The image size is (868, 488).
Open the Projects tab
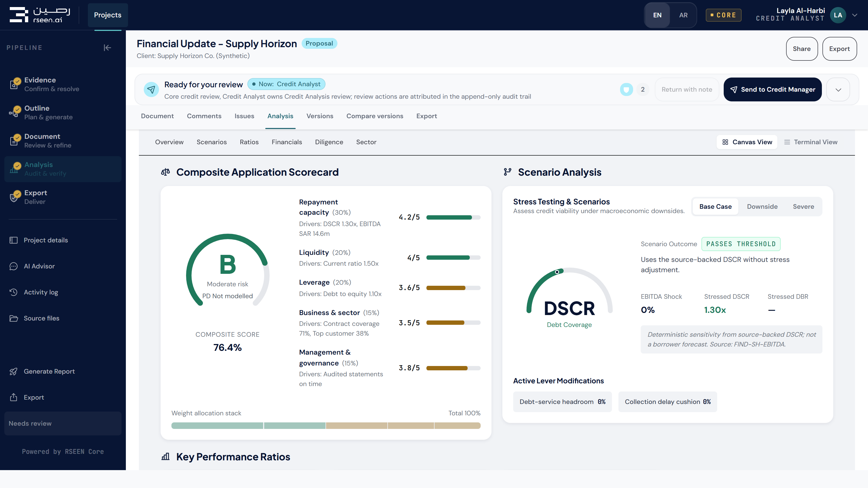107,15
